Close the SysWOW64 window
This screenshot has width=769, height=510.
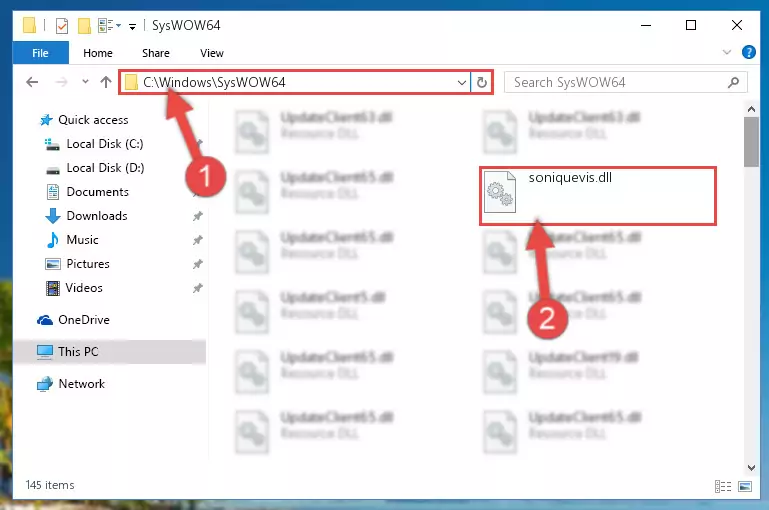point(737,25)
